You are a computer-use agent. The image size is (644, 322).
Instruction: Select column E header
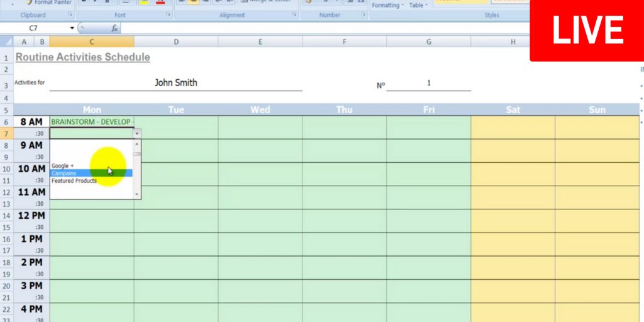[260, 42]
